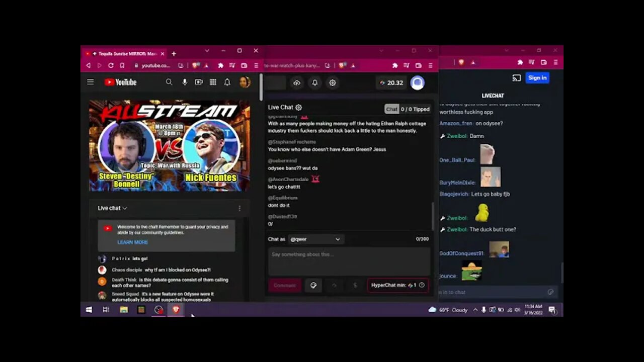
Task: Select the Tequila Sunrise MIRROR tab
Action: (125, 54)
